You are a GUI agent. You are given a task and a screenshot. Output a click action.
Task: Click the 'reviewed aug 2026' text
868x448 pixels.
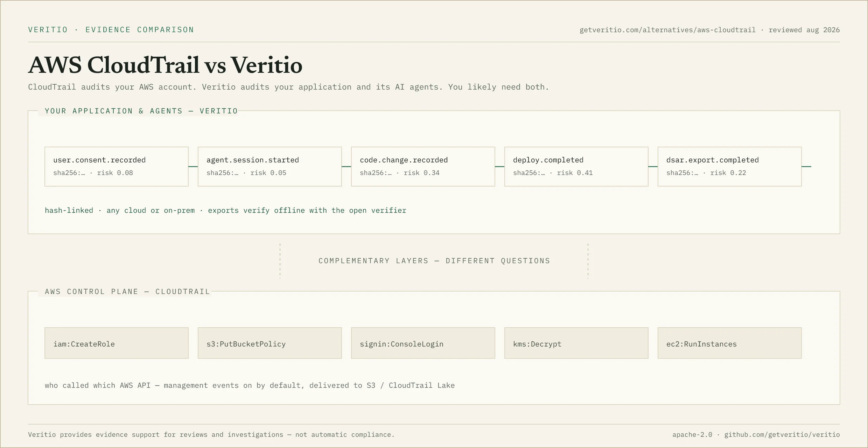pos(804,30)
